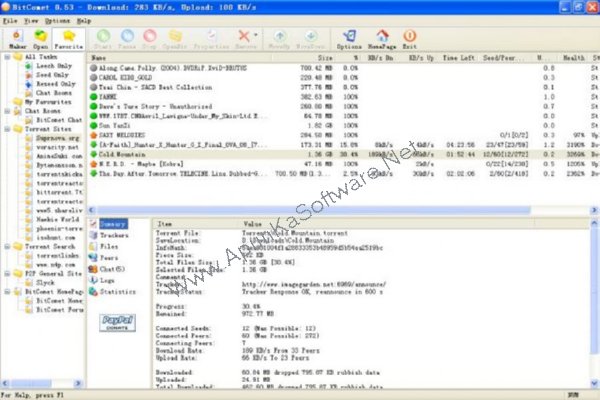This screenshot has width=600, height=400.
Task: Select Leech Only filter
Action: (54, 66)
